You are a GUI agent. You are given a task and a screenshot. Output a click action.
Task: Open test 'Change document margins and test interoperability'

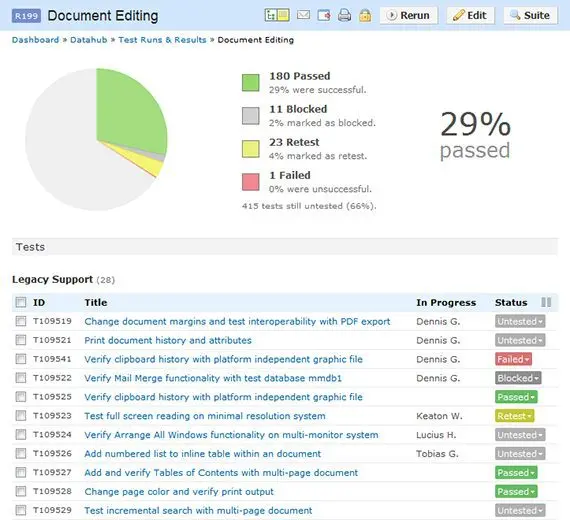click(x=237, y=321)
